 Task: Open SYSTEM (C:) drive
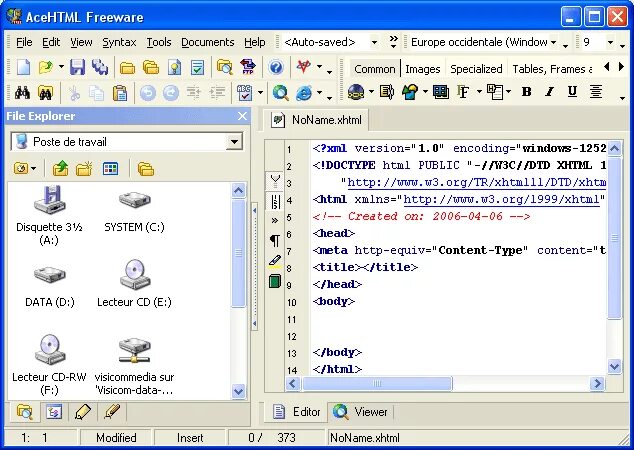135,212
